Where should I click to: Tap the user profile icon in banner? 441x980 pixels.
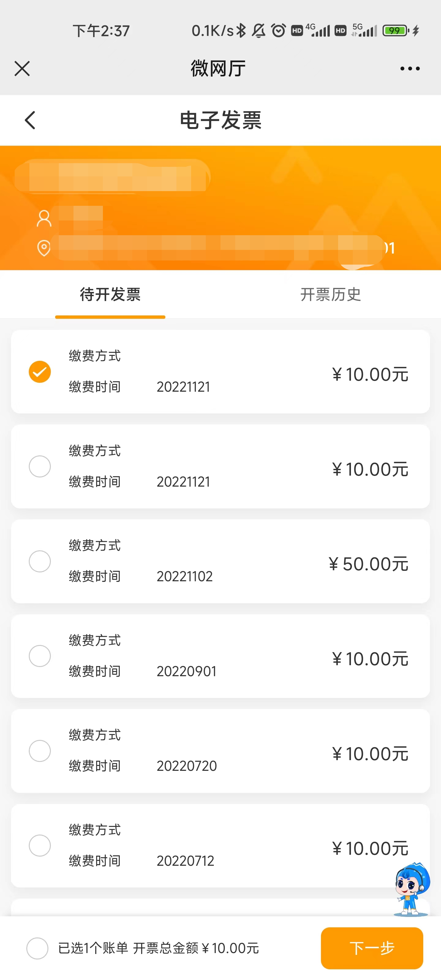(44, 219)
